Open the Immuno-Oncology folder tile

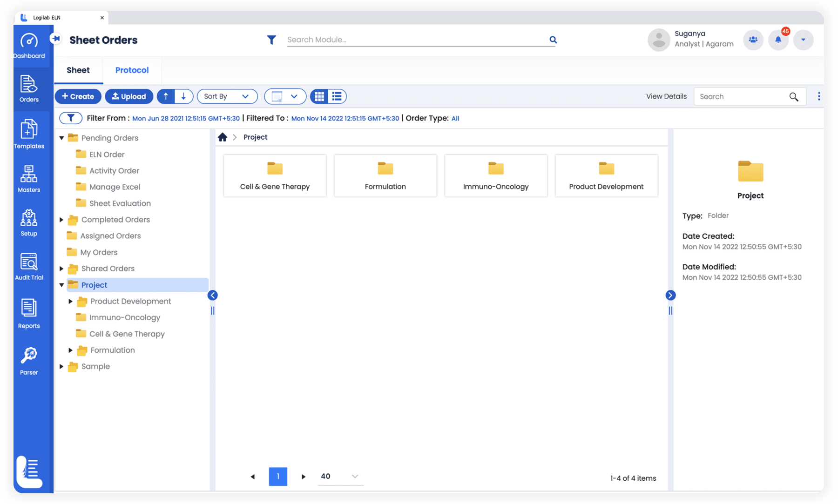coord(495,176)
